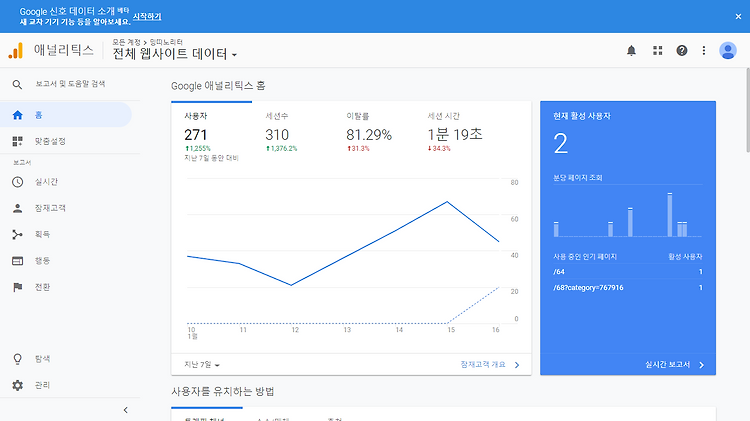The image size is (750, 421).
Task: Click the 보고서 및 도움말 검색 search field
Action: pos(70,84)
